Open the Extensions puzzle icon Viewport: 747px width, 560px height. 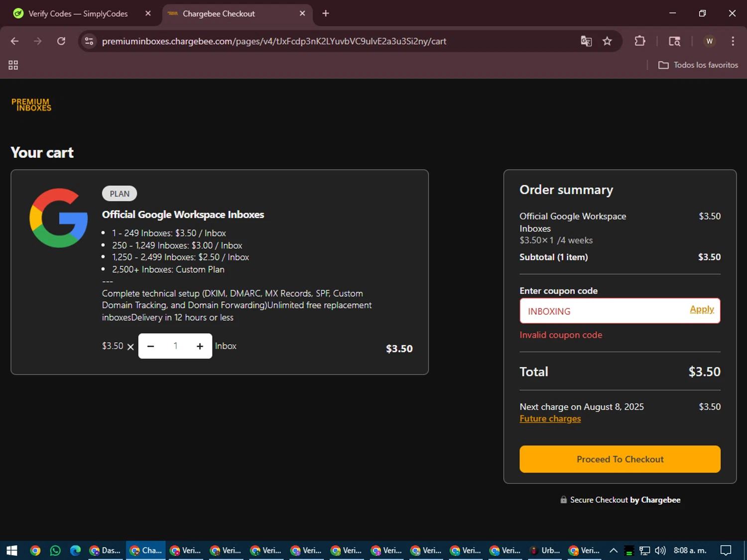(x=640, y=41)
